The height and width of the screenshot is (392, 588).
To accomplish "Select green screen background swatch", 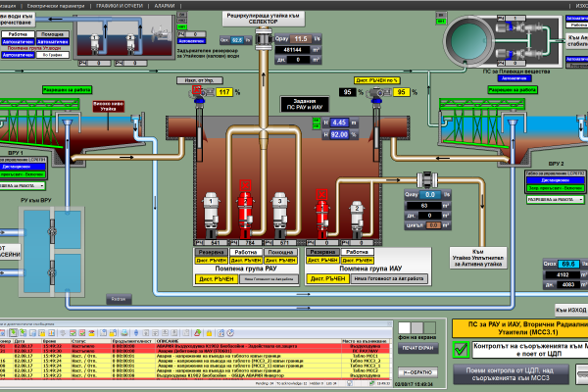I will click(x=430, y=327).
